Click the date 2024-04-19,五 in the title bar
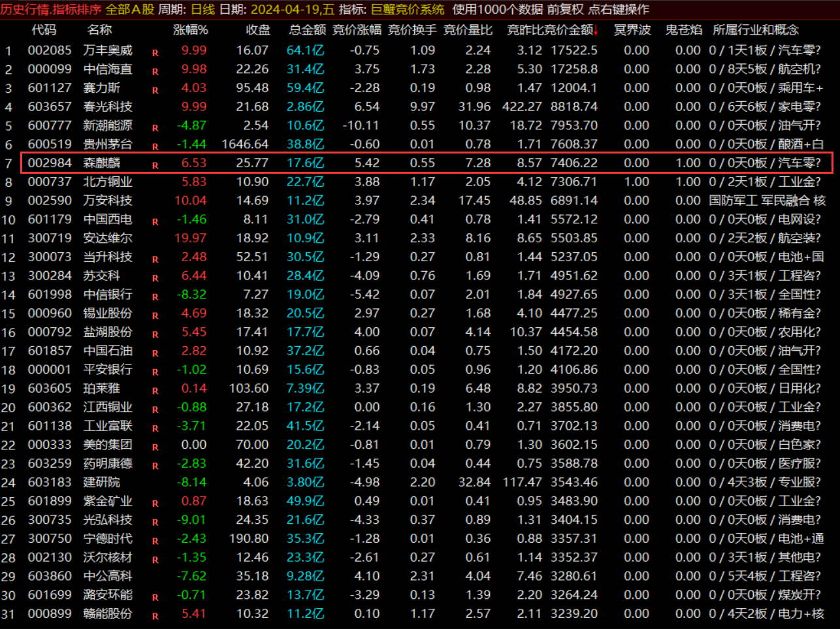This screenshot has height=629, width=840. (x=292, y=9)
